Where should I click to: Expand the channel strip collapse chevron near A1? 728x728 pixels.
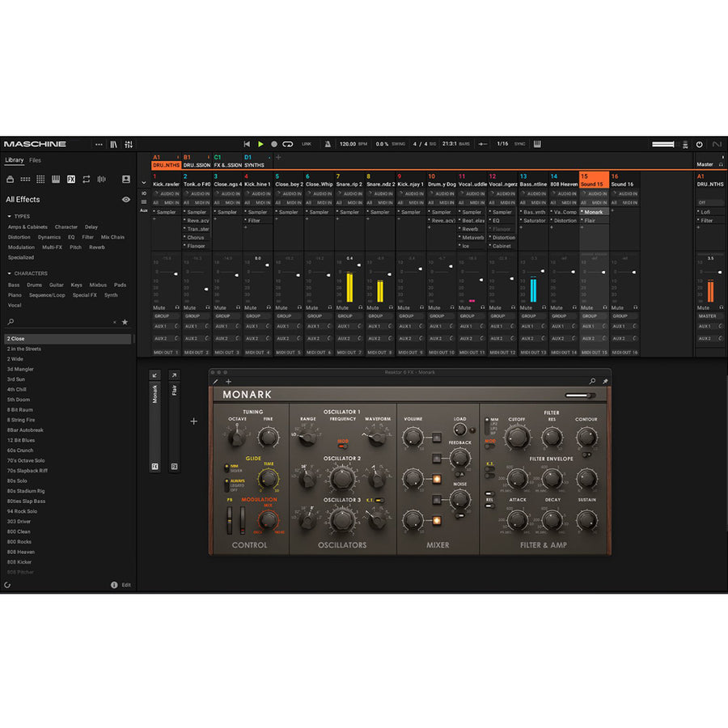click(144, 184)
